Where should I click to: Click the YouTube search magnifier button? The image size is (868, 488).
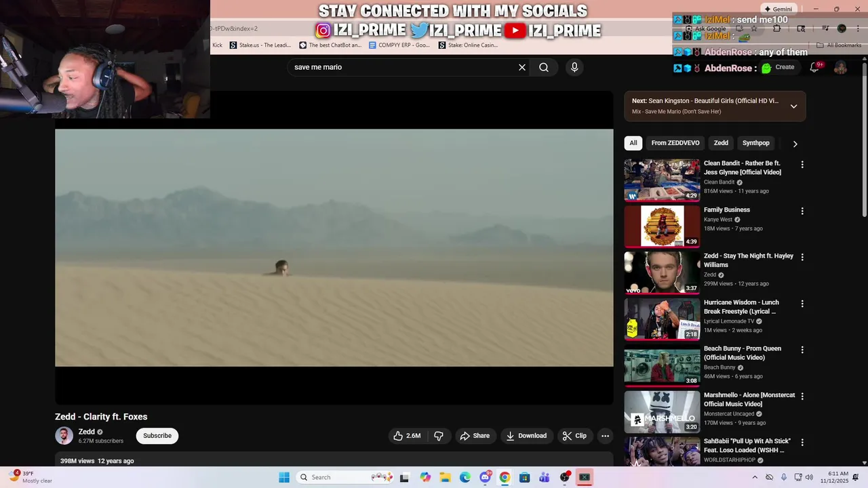pyautogui.click(x=544, y=67)
